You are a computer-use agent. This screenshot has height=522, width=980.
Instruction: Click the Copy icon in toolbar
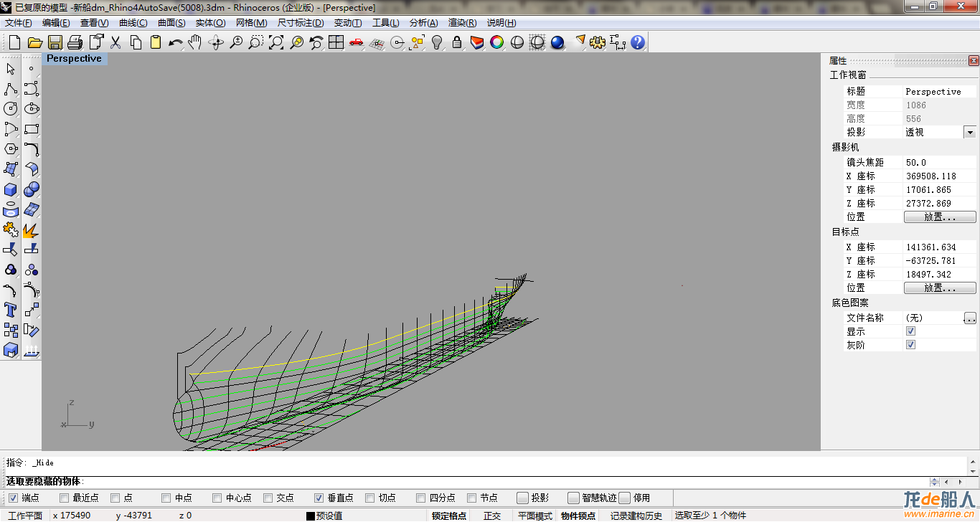(x=136, y=42)
